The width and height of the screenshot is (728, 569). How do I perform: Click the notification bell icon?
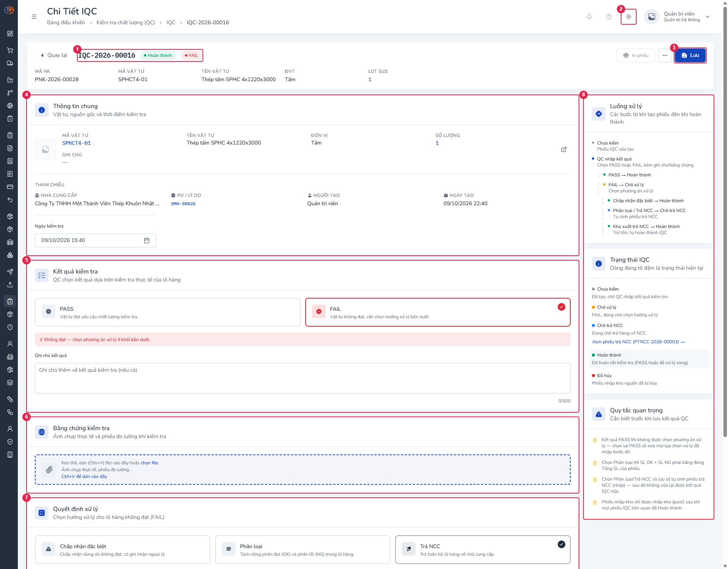[589, 17]
